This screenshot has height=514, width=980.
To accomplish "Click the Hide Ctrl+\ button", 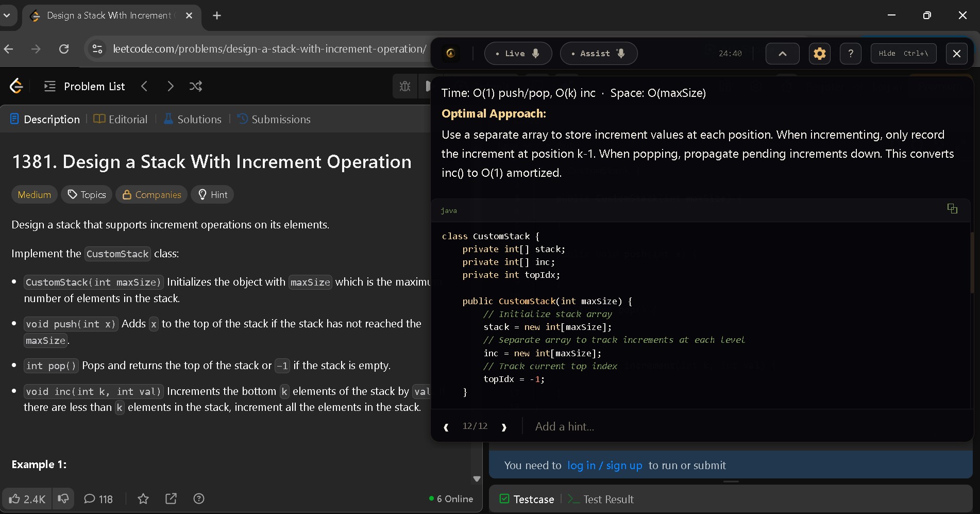I will (903, 53).
